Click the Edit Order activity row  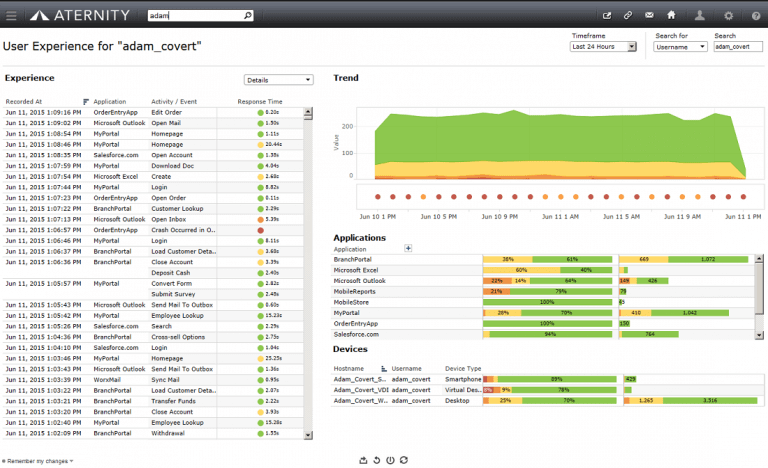(154, 113)
